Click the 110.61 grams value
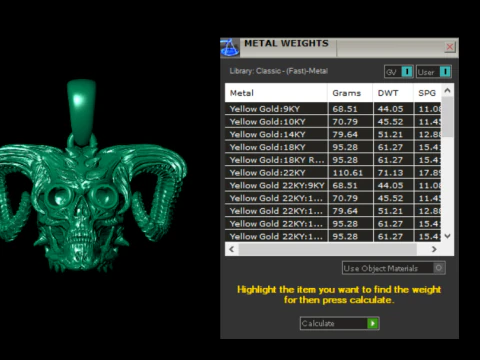The width and height of the screenshot is (480, 360). (347, 173)
